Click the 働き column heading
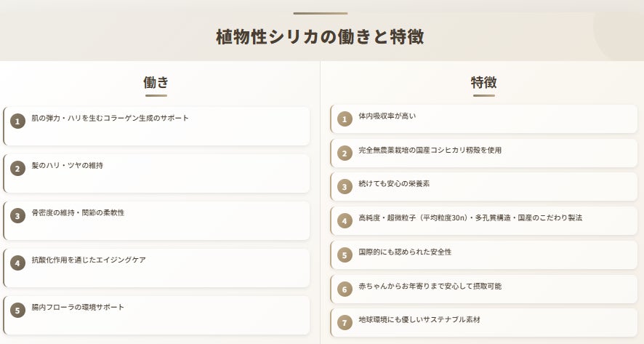The height and width of the screenshot is (344, 644). pos(156,82)
